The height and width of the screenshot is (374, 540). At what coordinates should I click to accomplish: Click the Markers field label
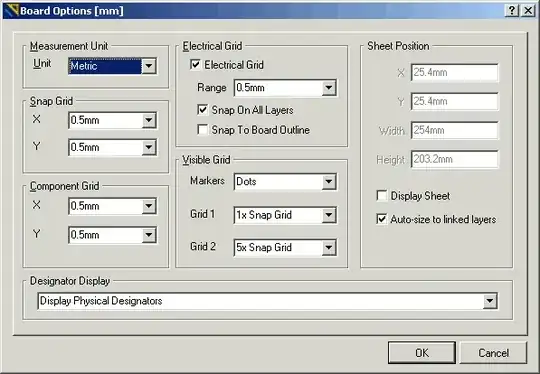pyautogui.click(x=207, y=181)
